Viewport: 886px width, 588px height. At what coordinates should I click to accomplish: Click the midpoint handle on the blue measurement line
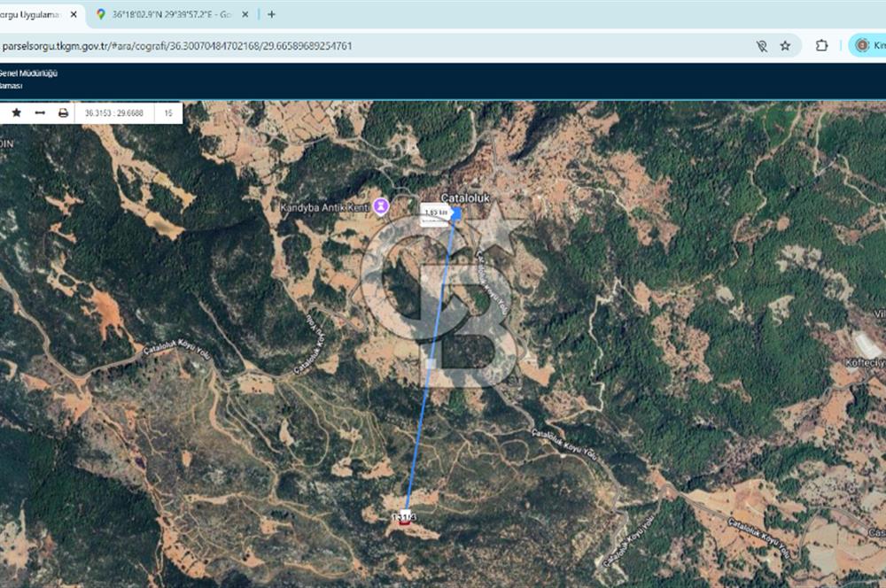point(431,364)
